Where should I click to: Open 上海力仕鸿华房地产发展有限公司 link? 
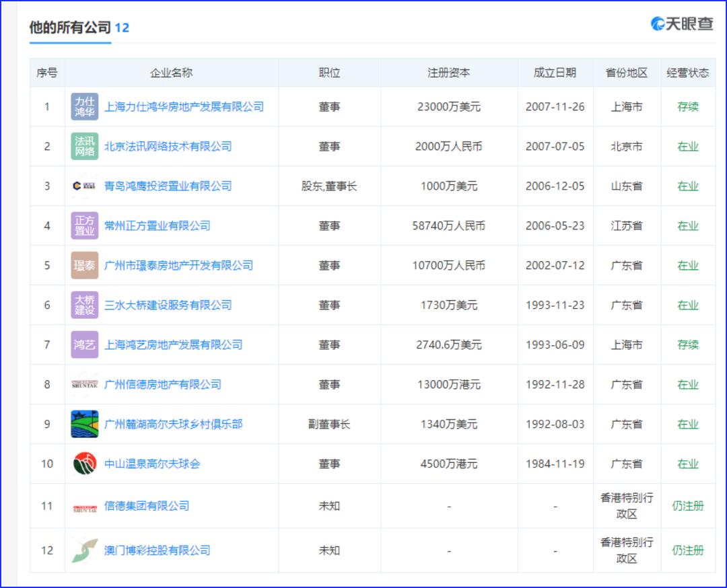(184, 107)
